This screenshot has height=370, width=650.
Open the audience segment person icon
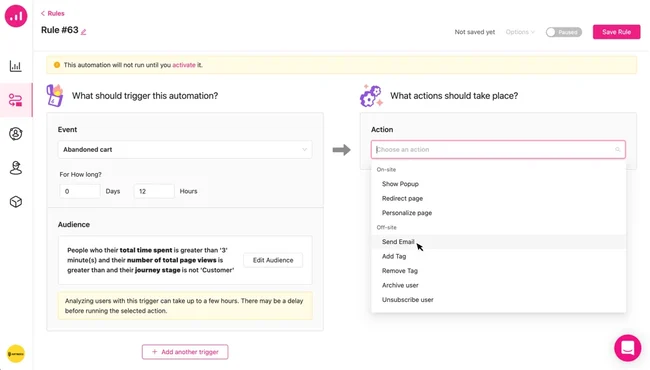pos(16,168)
